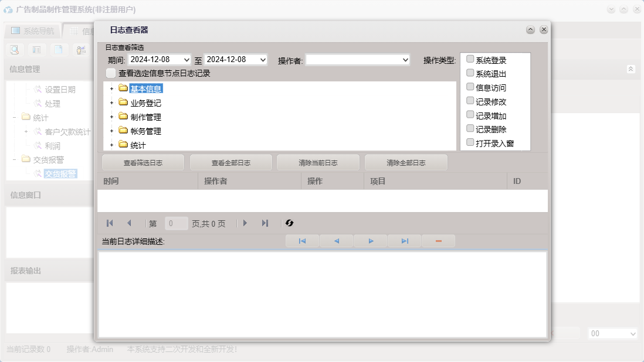Refresh the log list
This screenshot has width=644, height=362.
[290, 223]
